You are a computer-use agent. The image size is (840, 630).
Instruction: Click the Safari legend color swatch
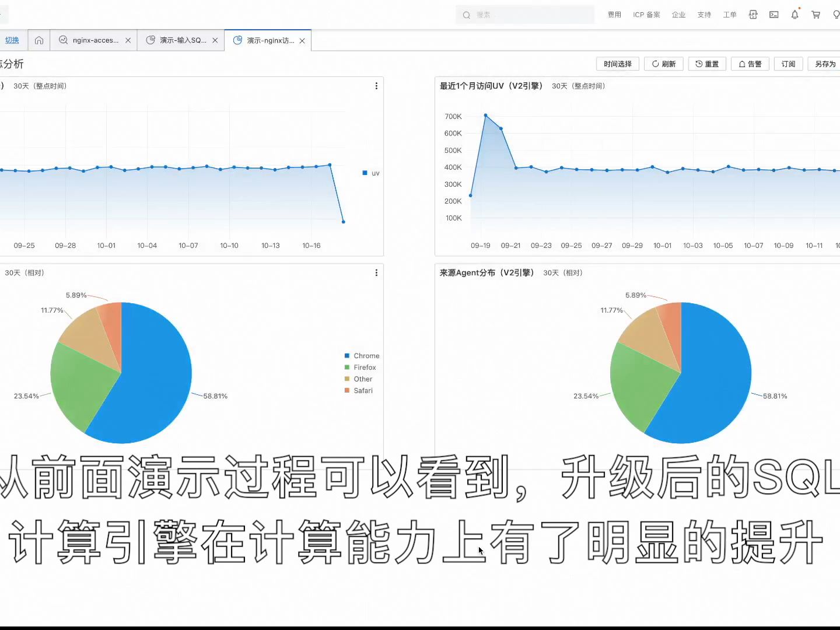pos(346,390)
